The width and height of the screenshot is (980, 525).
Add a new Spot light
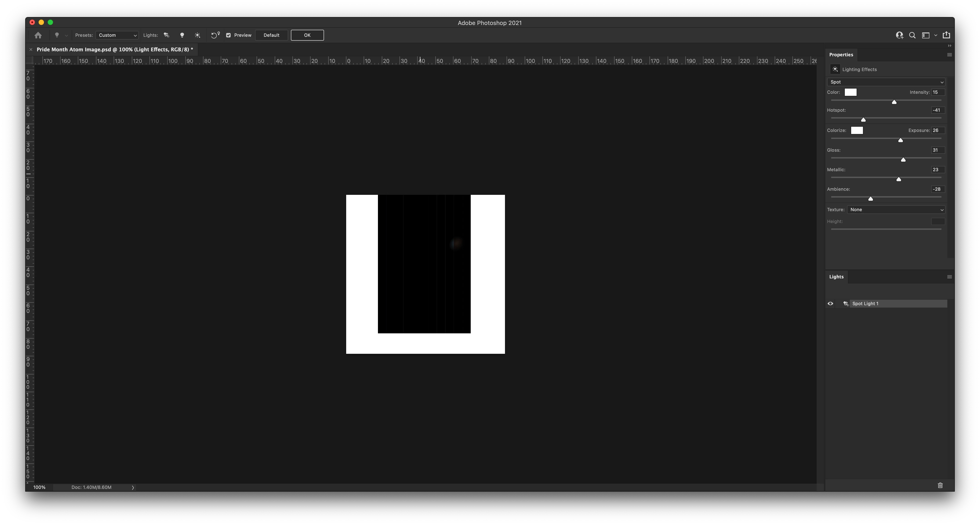166,35
